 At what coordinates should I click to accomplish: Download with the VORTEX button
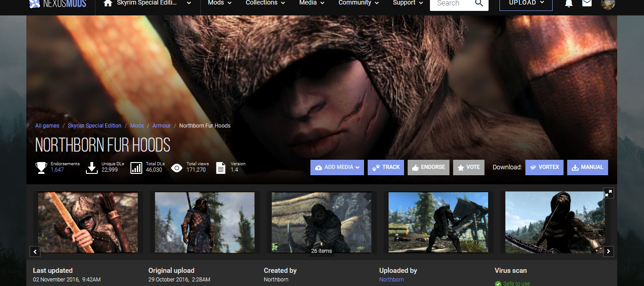click(544, 167)
